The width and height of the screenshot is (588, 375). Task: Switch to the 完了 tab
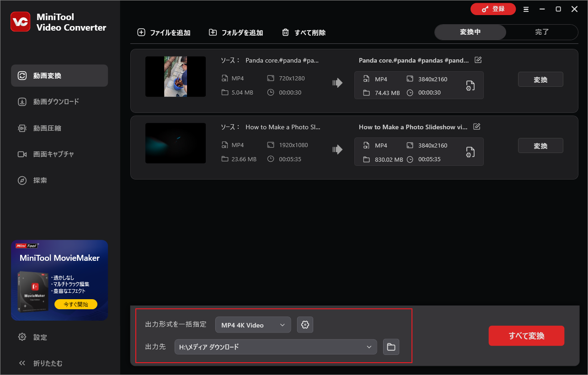click(542, 32)
